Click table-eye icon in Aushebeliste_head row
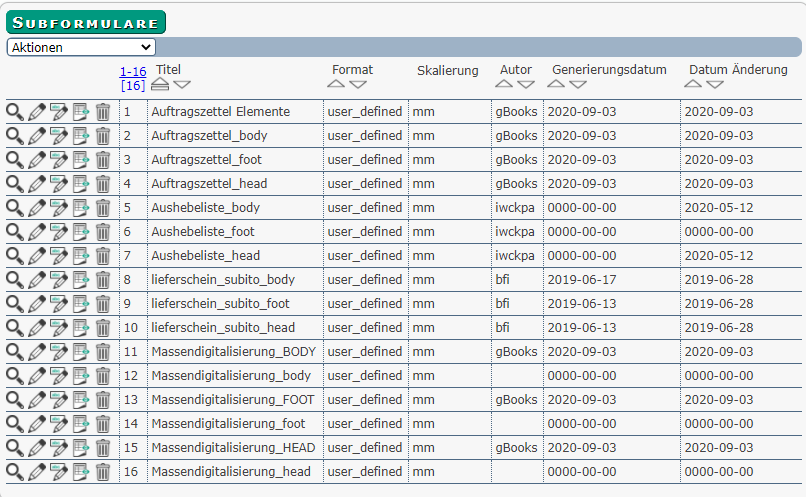 click(x=80, y=256)
